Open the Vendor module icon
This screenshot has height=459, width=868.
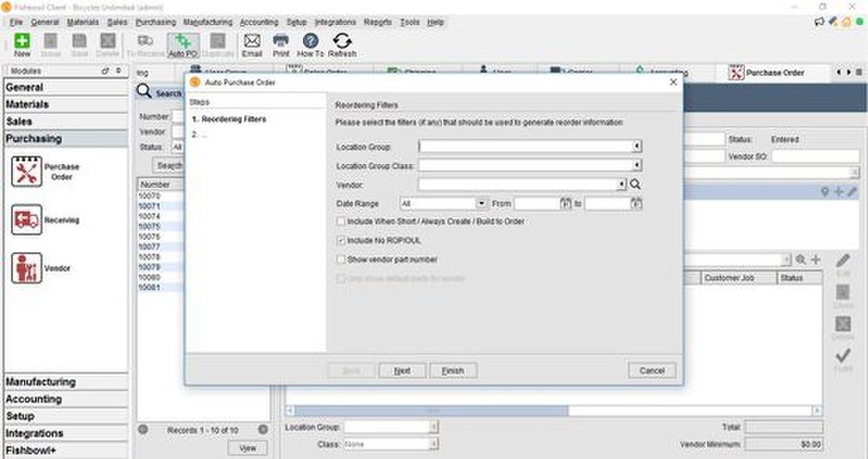pyautogui.click(x=27, y=268)
